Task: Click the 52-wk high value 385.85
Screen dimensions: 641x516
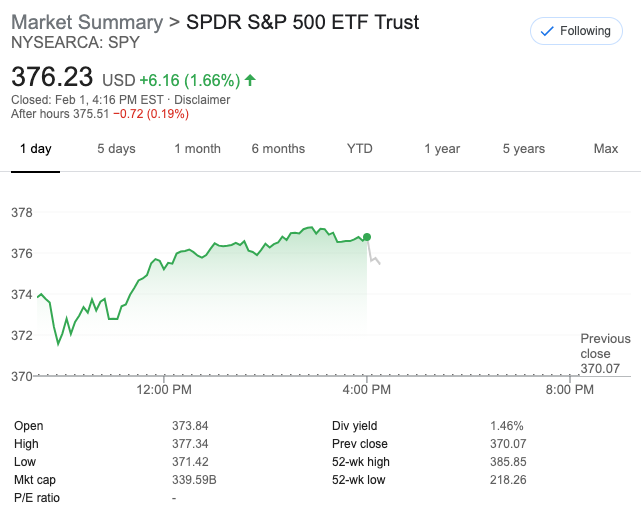Action: pyautogui.click(x=510, y=462)
